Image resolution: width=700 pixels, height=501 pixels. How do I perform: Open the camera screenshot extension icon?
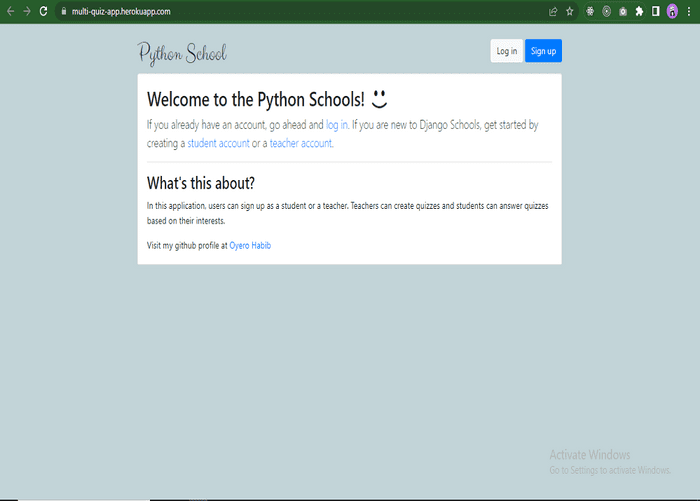623,12
